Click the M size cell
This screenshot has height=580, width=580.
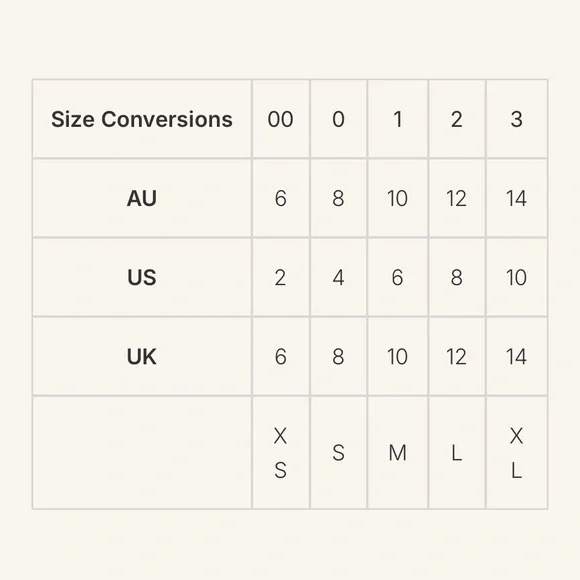click(x=398, y=452)
